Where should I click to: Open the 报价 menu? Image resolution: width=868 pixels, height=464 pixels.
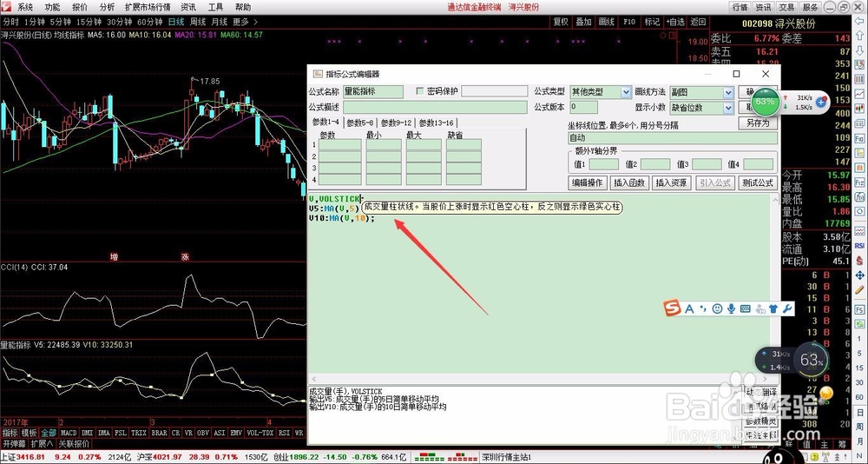click(80, 7)
